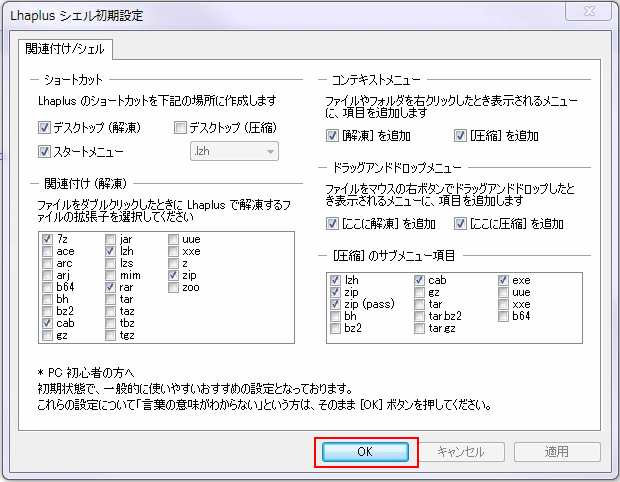
Task: Open the lzh format dropdown
Action: (234, 152)
